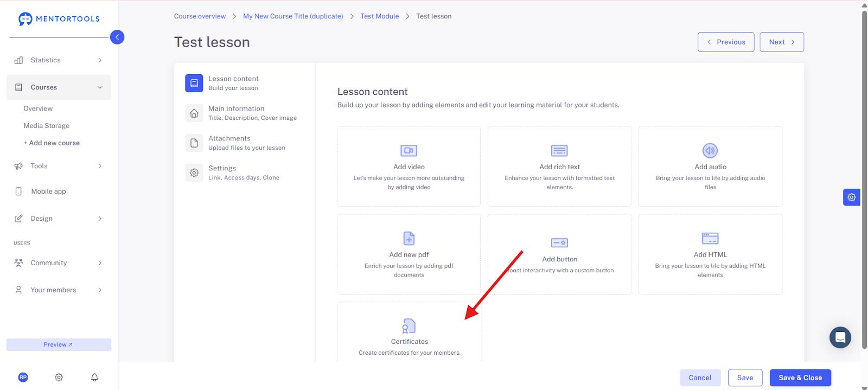This screenshot has width=868, height=390.
Task: Click the Lesson content blue icon
Action: tap(194, 84)
